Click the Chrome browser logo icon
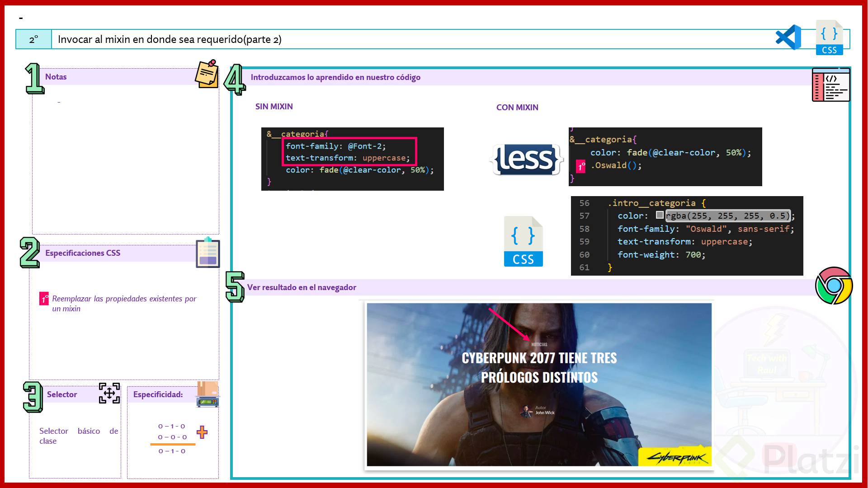 pyautogui.click(x=834, y=286)
